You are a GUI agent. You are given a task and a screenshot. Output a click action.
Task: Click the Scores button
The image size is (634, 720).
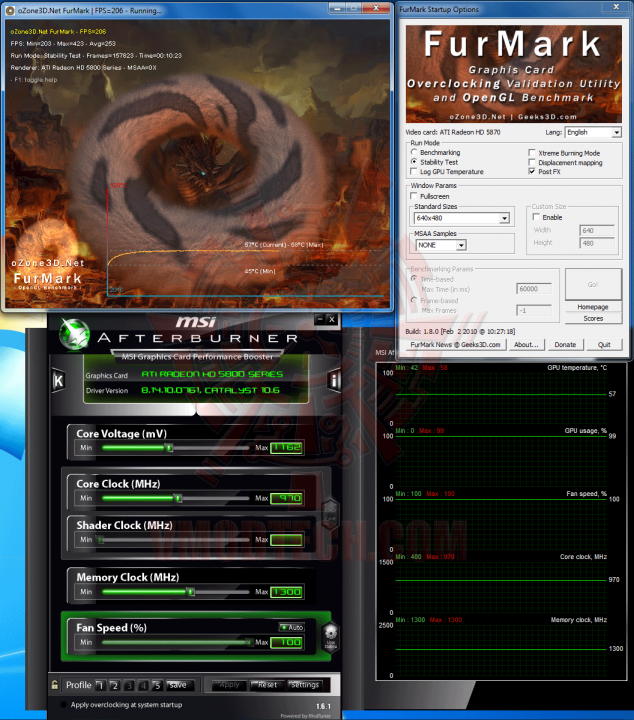pyautogui.click(x=593, y=319)
